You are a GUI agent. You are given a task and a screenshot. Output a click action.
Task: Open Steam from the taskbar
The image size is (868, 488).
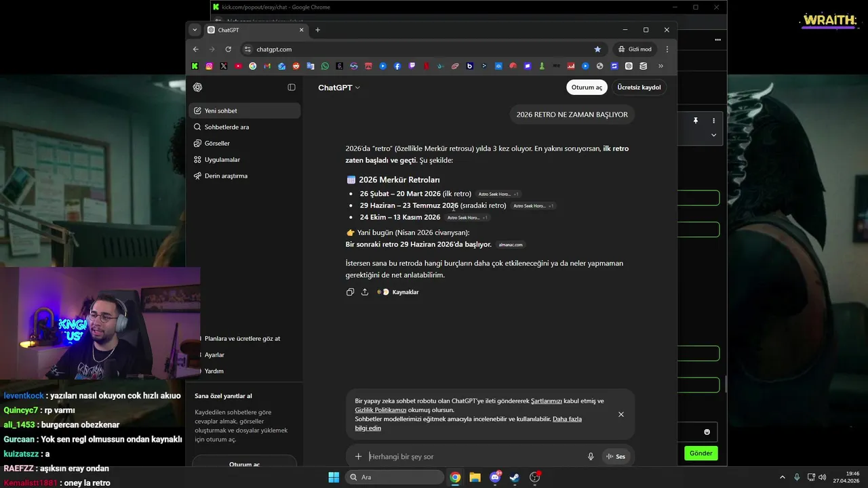pos(515,477)
